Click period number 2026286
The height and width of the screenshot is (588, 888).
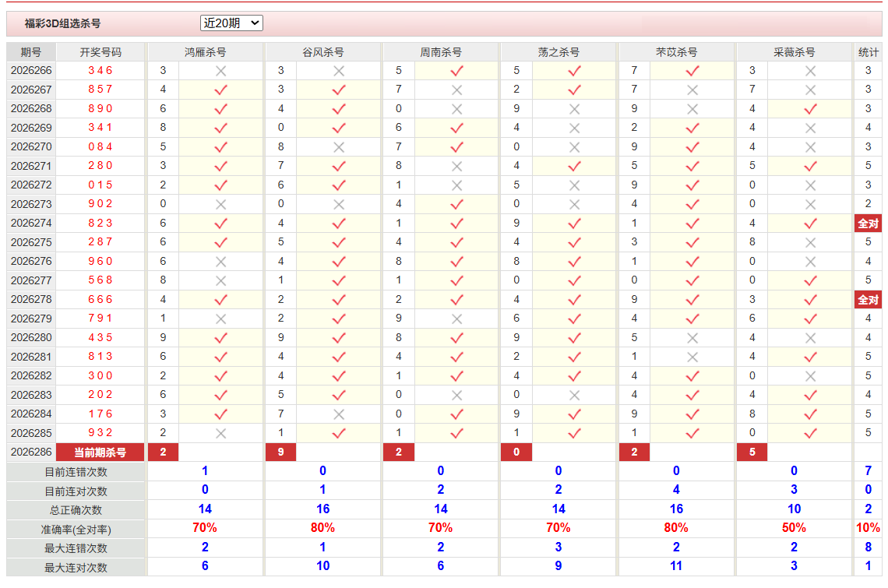[x=31, y=452]
